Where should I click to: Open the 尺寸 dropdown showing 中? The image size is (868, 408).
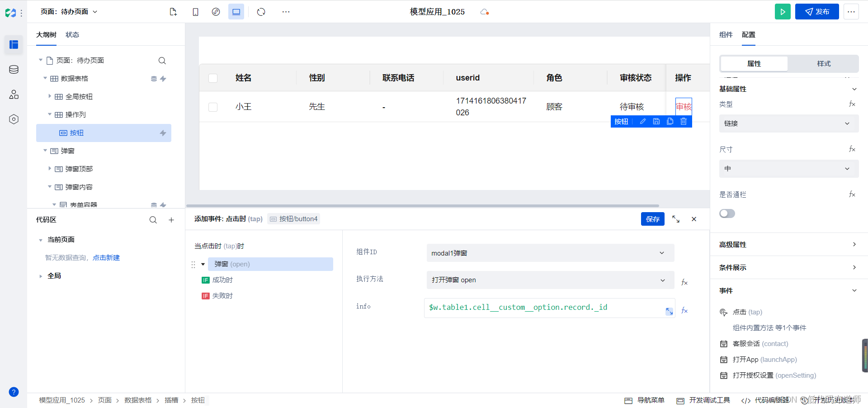pos(789,169)
